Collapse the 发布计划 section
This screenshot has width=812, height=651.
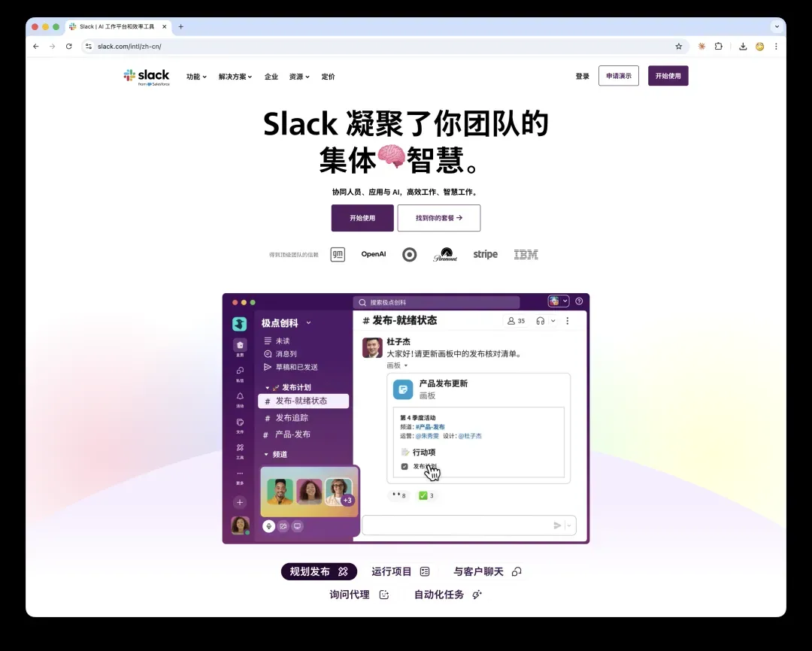pos(267,387)
